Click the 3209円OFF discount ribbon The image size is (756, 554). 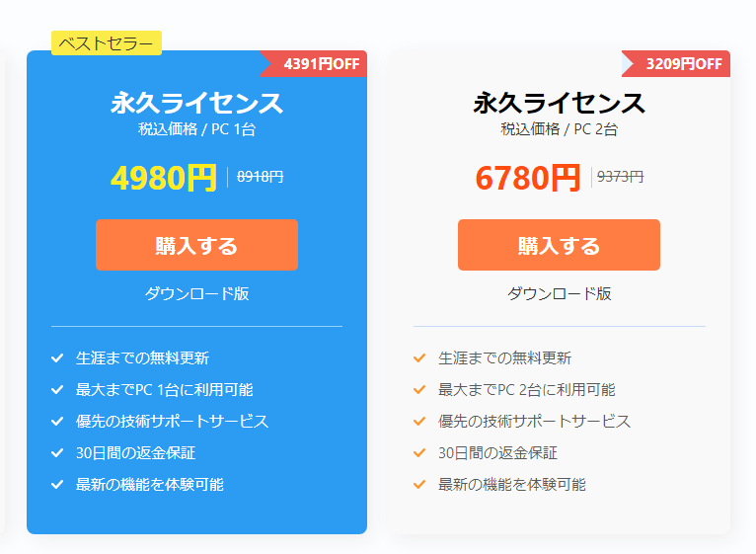[682, 64]
